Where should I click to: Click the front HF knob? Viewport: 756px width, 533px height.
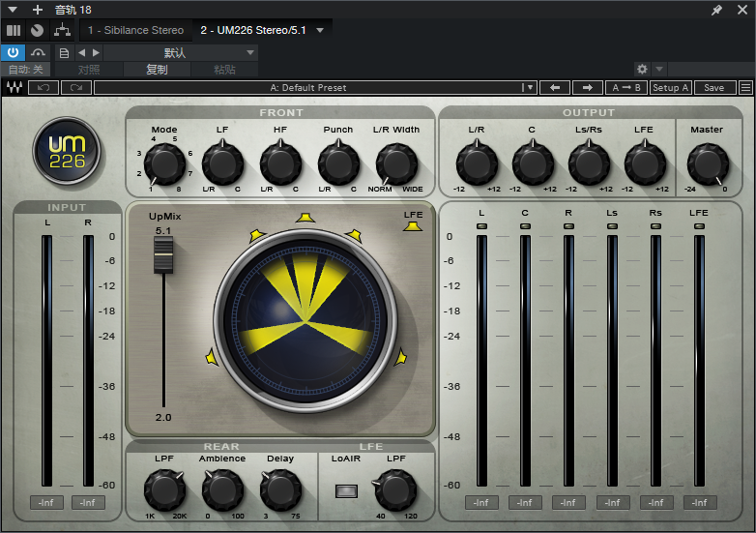coord(280,163)
